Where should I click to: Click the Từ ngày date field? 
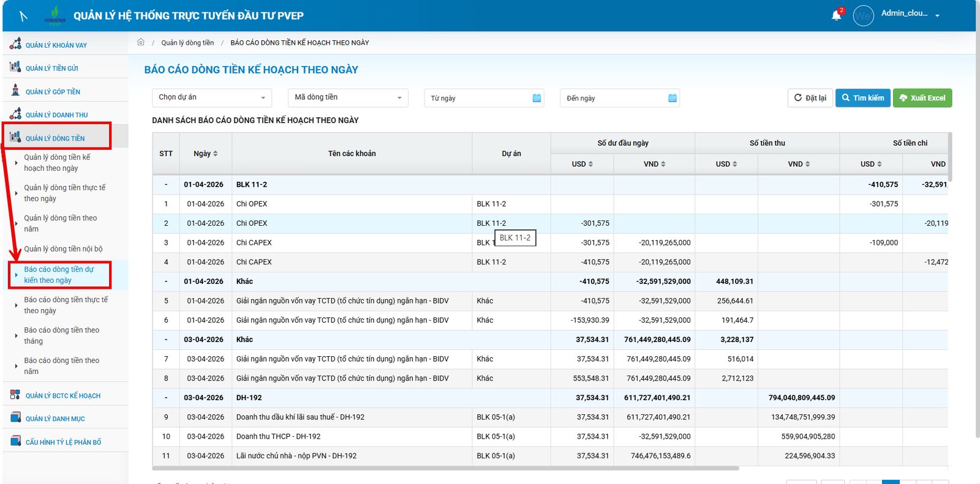484,98
